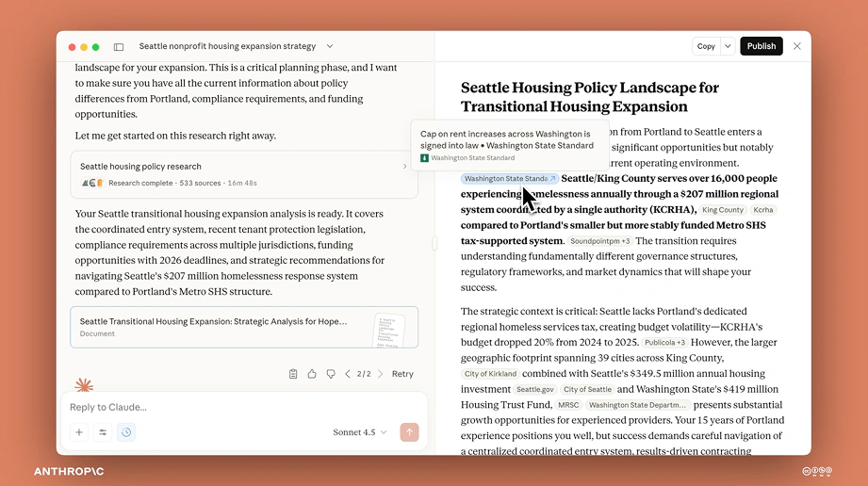Open the Washington State Standard citation chip

[x=509, y=179]
